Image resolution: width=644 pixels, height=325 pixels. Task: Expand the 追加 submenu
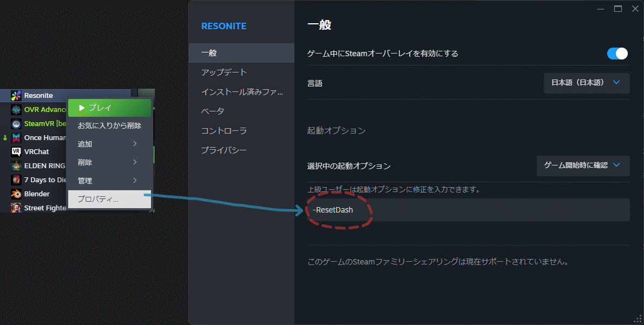tap(110, 144)
